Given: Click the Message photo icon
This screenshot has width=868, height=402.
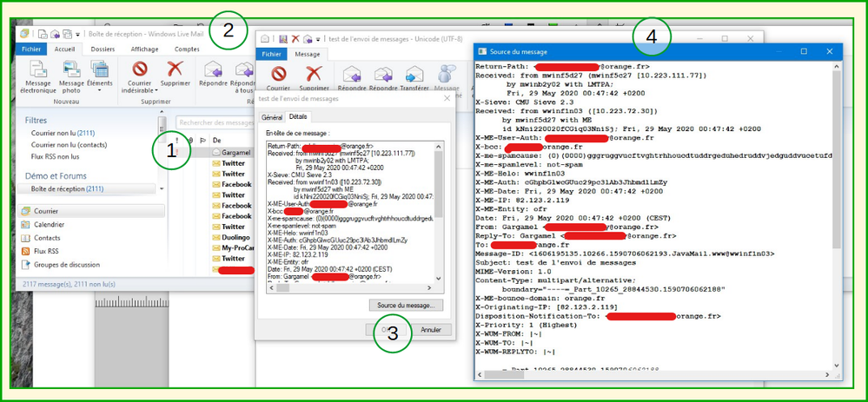Looking at the screenshot, I should tap(71, 71).
